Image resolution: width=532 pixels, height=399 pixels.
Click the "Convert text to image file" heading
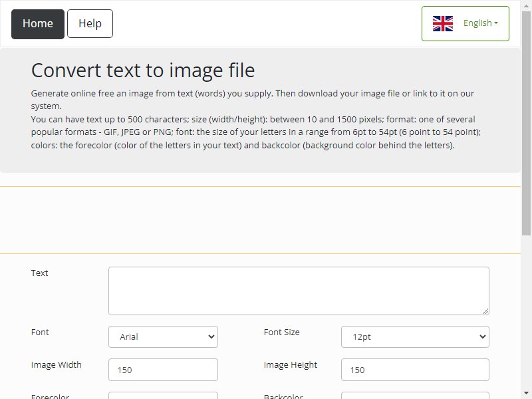tap(143, 70)
